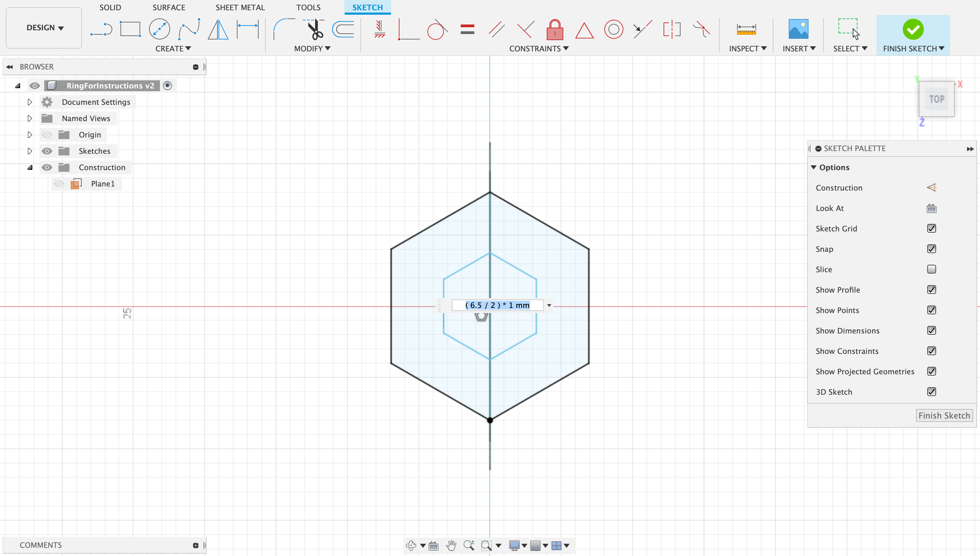Select the Center Diameter Circle tool
This screenshot has height=556, width=980.
click(159, 29)
